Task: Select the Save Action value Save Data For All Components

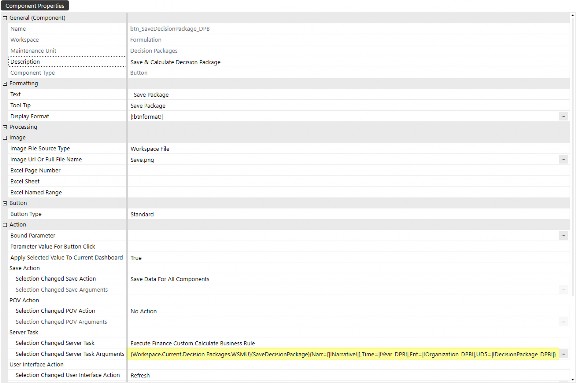Action: (x=170, y=279)
